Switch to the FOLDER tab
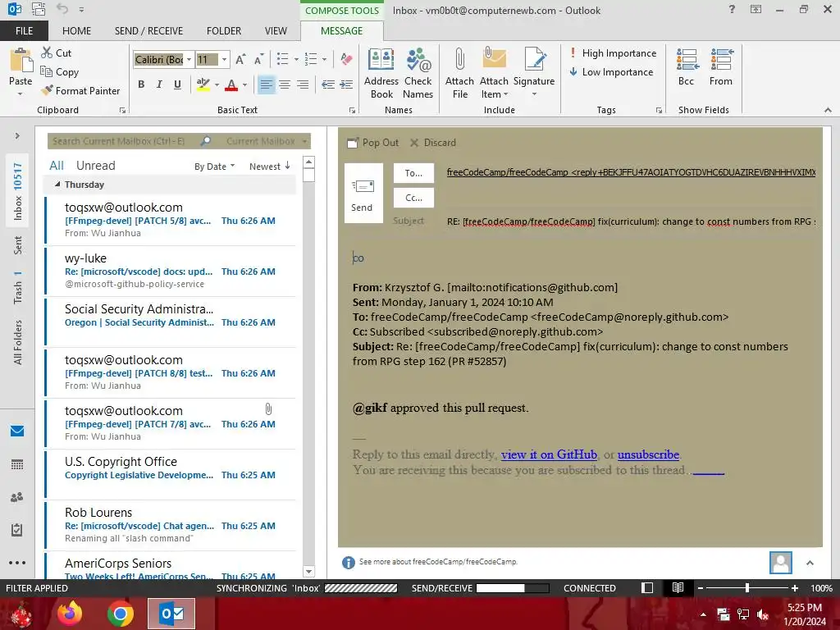This screenshot has width=840, height=630. [224, 31]
